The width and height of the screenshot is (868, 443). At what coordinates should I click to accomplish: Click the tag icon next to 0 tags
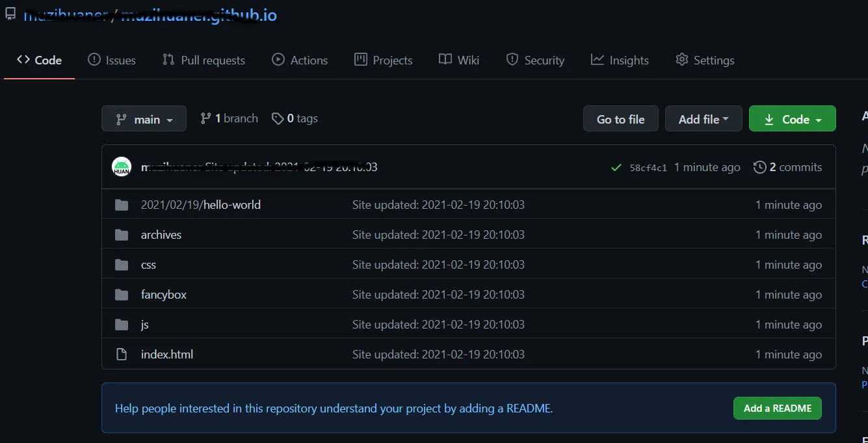(x=278, y=118)
